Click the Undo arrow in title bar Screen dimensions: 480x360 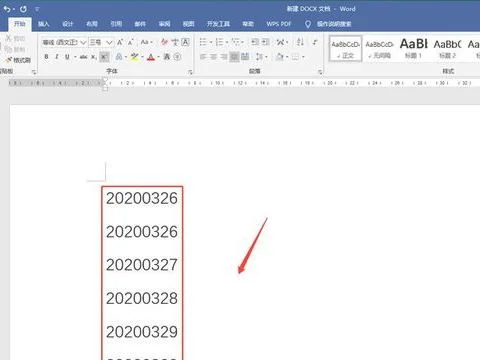[x=7, y=9]
